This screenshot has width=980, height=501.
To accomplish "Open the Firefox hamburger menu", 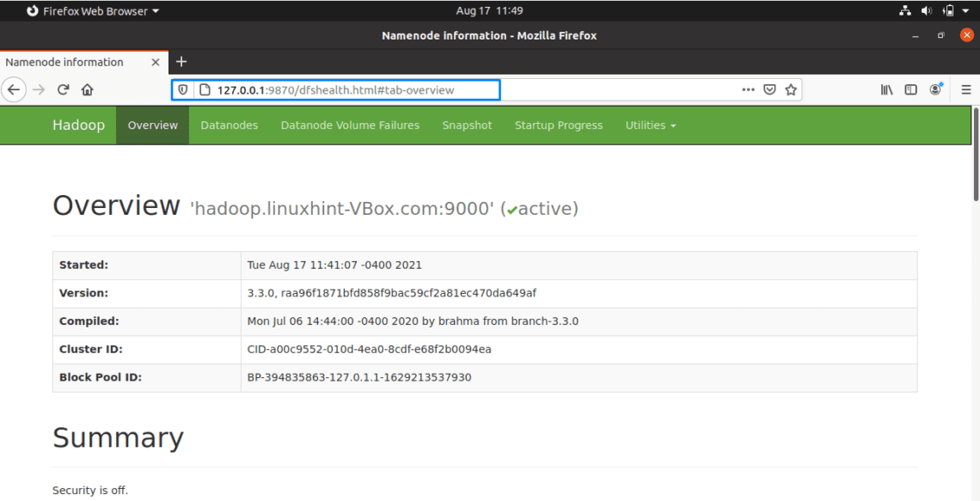I will pos(965,89).
